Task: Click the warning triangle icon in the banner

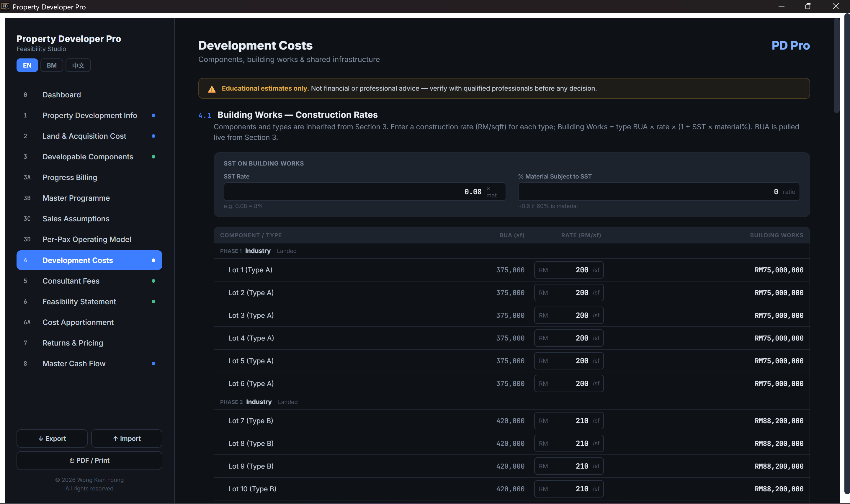Action: 212,89
